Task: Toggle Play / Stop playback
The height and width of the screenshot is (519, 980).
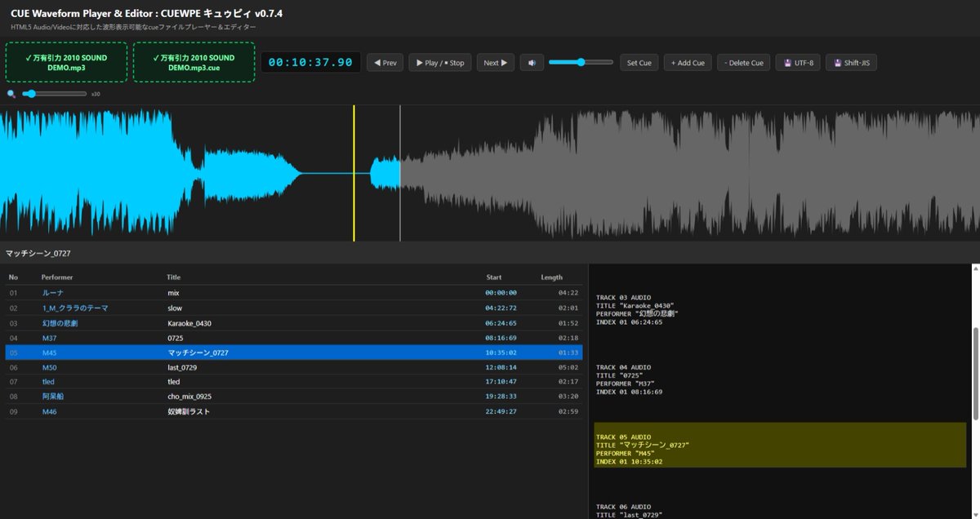Action: [x=440, y=63]
